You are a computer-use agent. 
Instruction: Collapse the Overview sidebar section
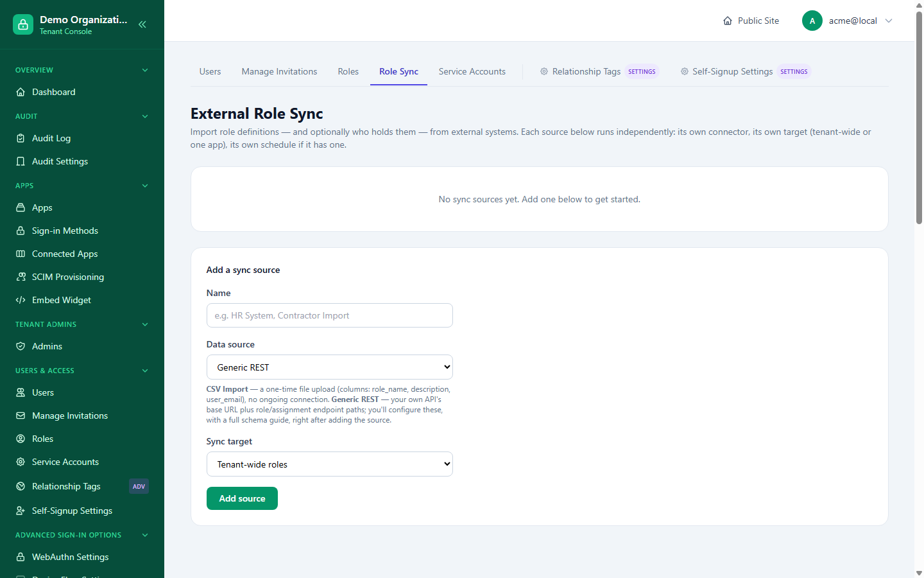pos(145,70)
